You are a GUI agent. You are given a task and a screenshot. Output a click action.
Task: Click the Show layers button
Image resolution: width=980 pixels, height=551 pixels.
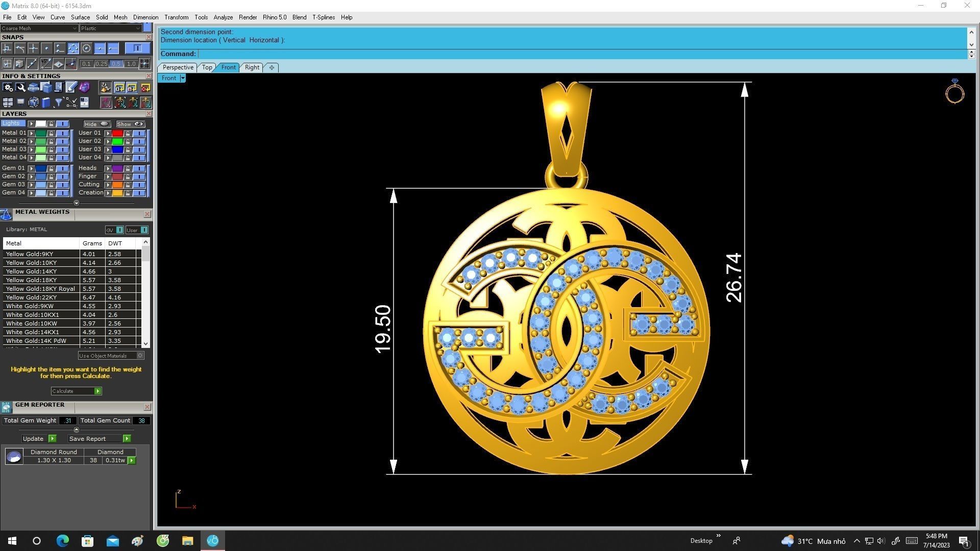(131, 124)
